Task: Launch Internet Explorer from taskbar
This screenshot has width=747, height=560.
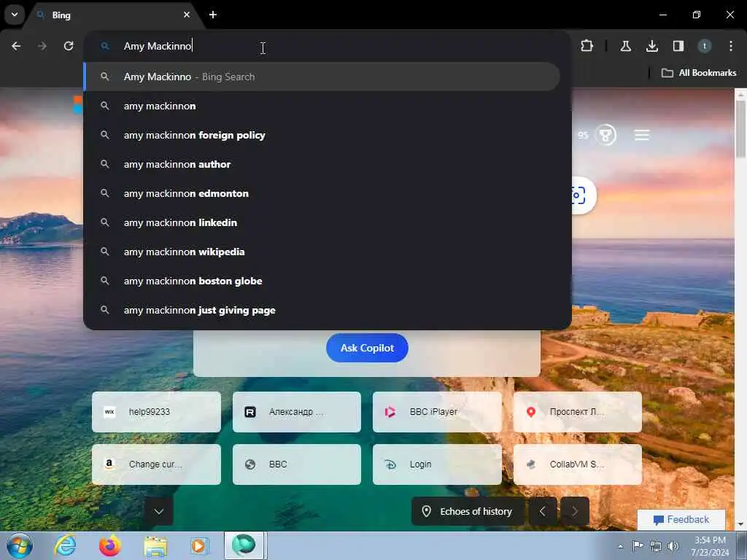Action: pos(65,545)
